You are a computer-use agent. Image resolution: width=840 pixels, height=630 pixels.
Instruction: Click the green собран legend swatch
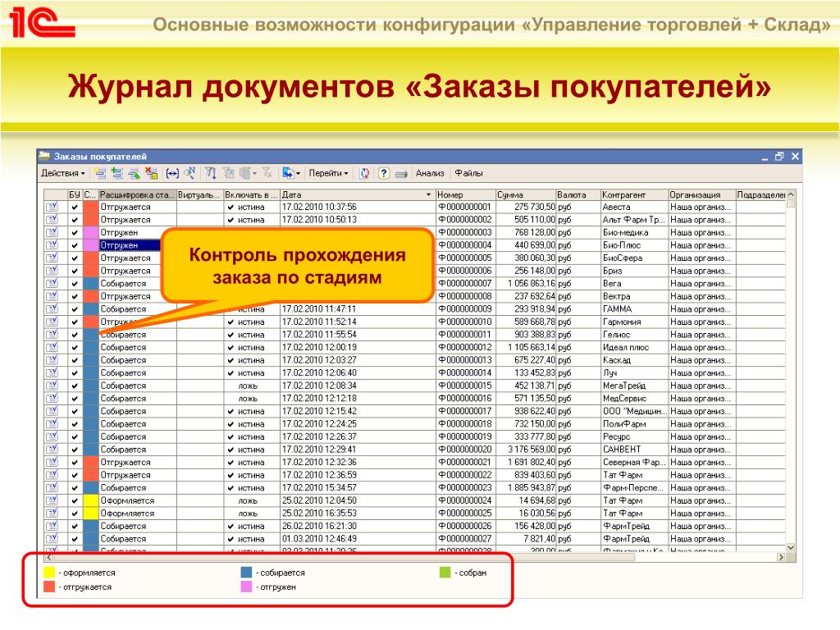click(x=445, y=573)
